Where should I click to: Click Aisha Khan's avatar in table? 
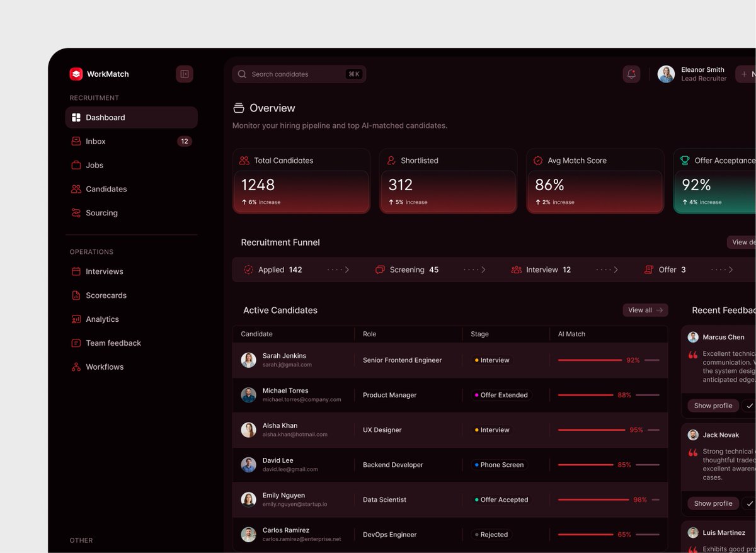(248, 430)
